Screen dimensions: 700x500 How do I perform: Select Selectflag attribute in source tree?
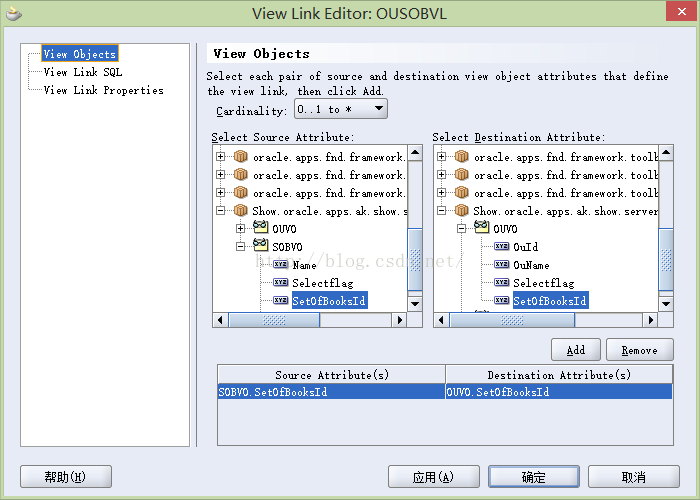[323, 283]
